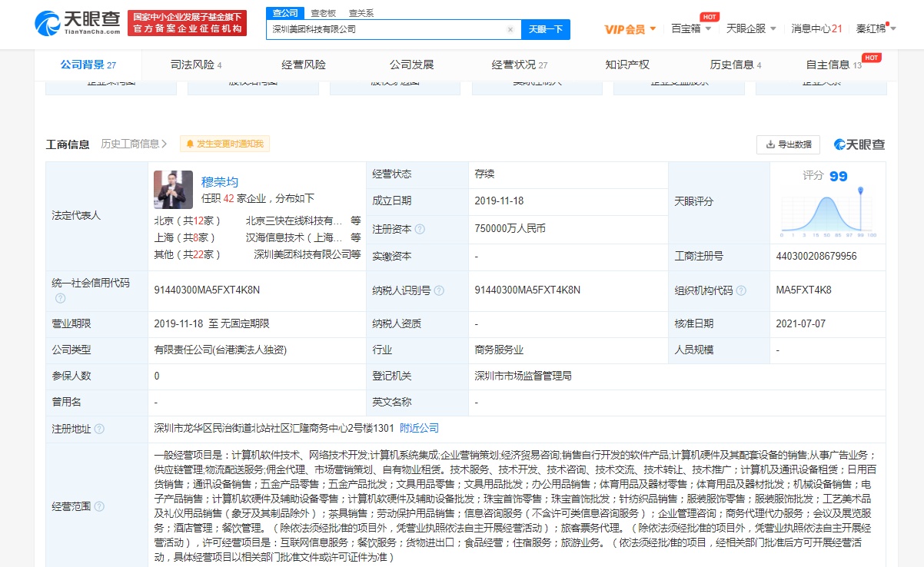Select 工商注册号 value 440300208679956
The image size is (924, 567).
click(816, 256)
